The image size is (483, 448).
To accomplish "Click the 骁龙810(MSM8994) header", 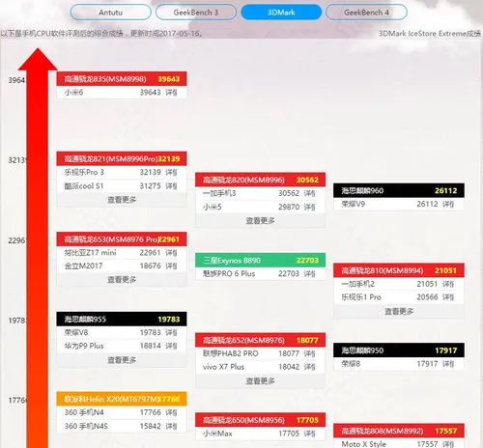I will (x=399, y=270).
